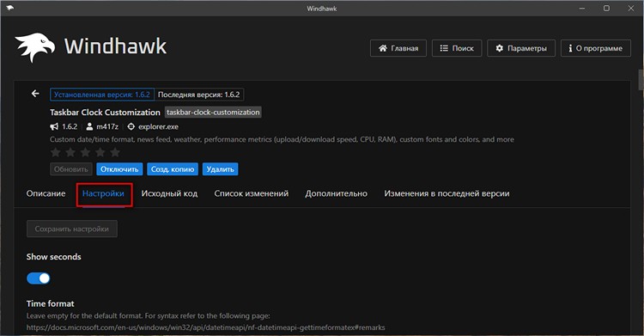Image resolution: width=644 pixels, height=336 pixels.
Task: Delete the mod with Удалить
Action: click(220, 169)
